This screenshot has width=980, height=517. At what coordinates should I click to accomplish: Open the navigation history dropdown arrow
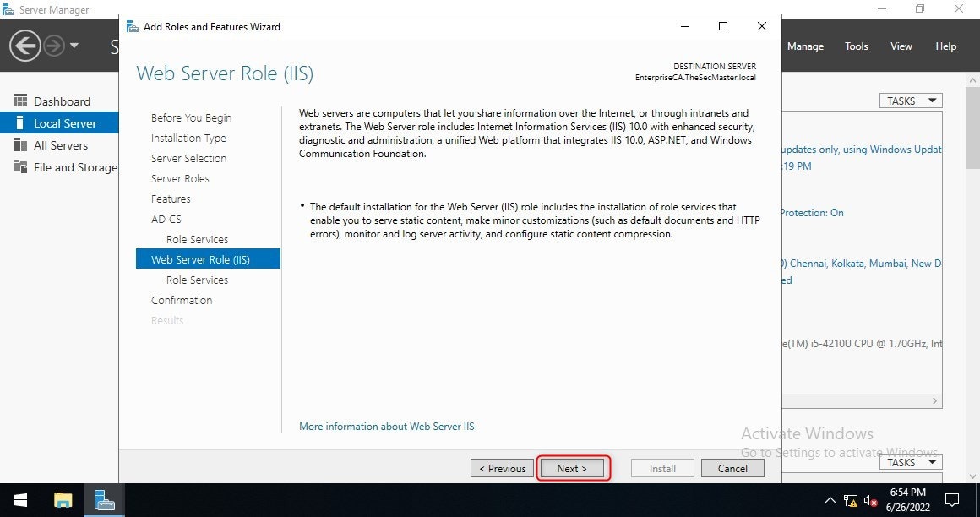74,46
